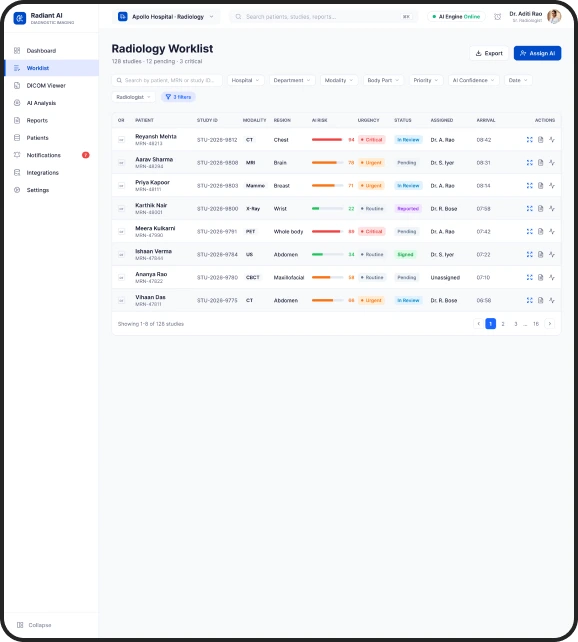The image size is (578, 642).
Task: Click the Export button
Action: tap(489, 53)
